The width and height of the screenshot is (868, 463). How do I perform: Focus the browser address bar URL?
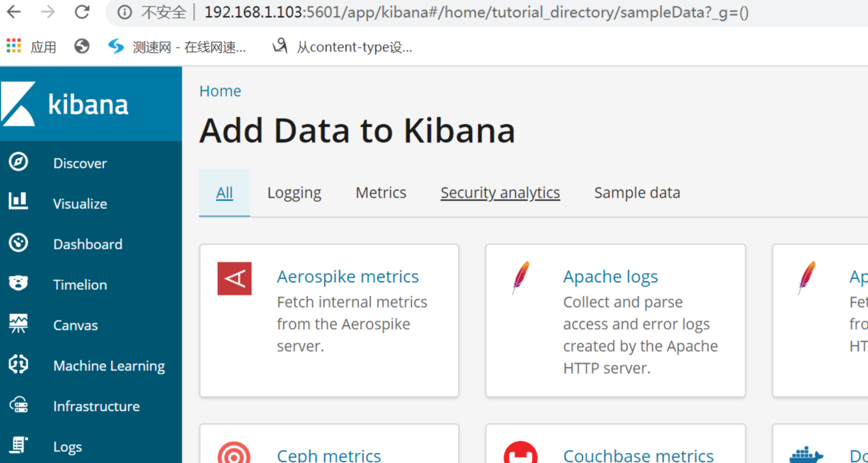[x=477, y=12]
